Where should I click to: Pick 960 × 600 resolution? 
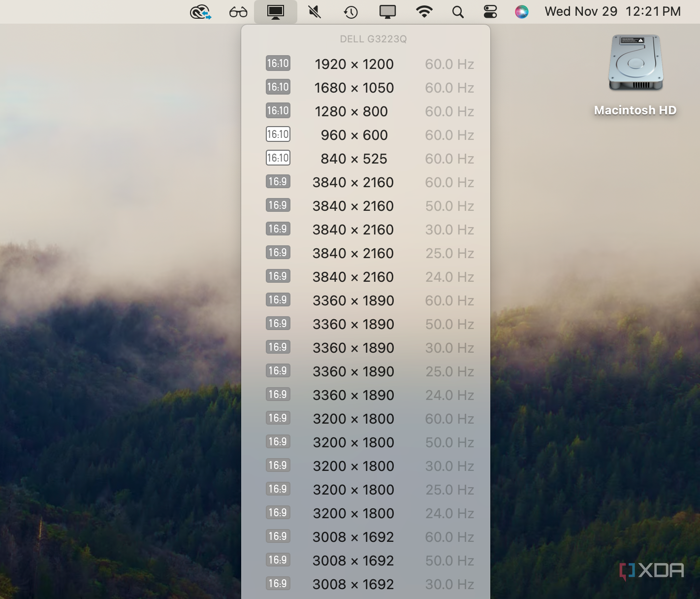[366, 135]
